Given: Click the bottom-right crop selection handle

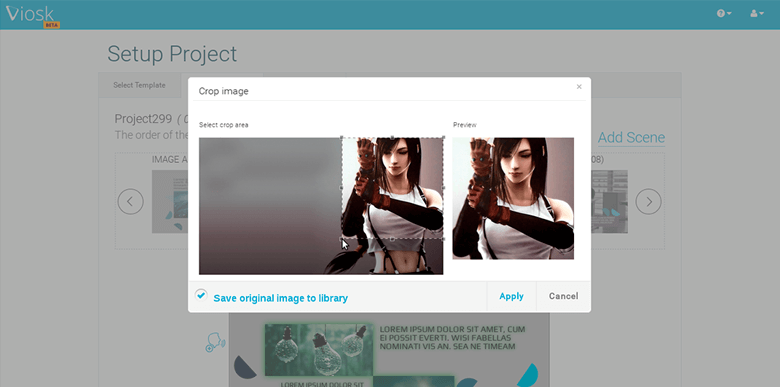Looking at the screenshot, I should tap(443, 239).
